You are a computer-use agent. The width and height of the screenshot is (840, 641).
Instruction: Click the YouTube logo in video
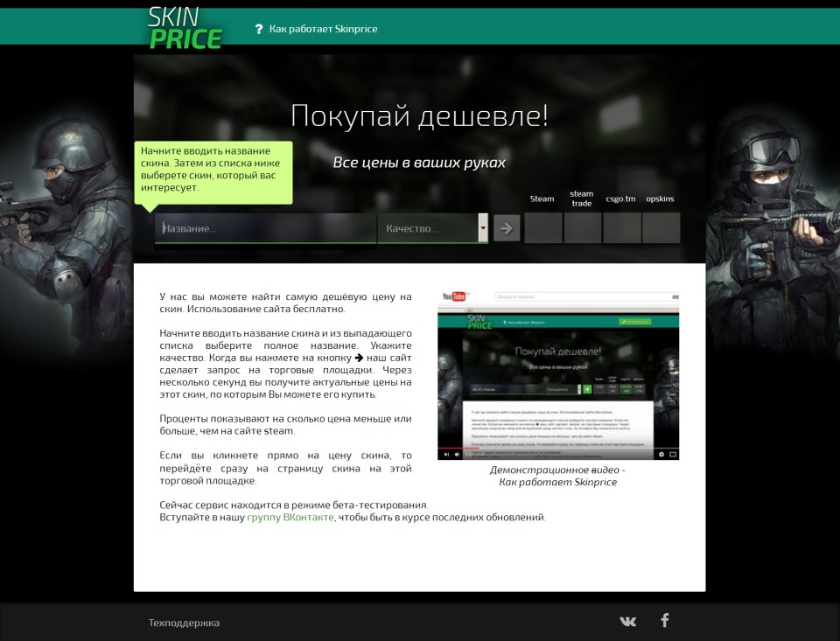coord(454,296)
